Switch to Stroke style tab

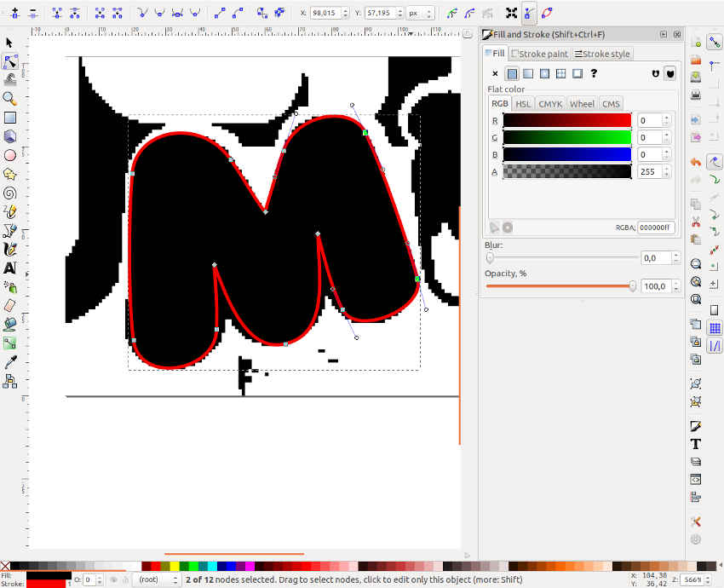pos(602,54)
